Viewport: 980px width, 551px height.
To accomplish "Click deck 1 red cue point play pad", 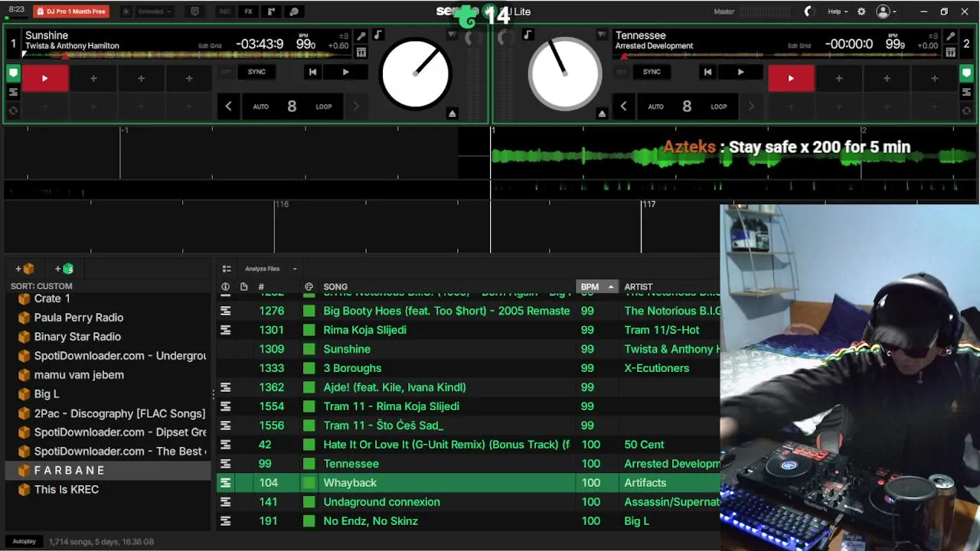I will (x=44, y=78).
